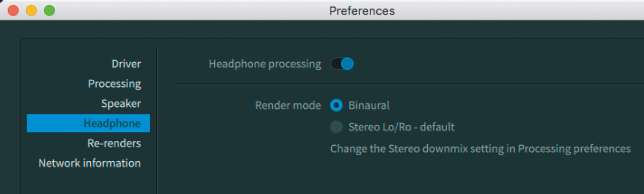The height and width of the screenshot is (194, 644).
Task: Click the empty sidebar area below Network information
Action: [x=89, y=182]
